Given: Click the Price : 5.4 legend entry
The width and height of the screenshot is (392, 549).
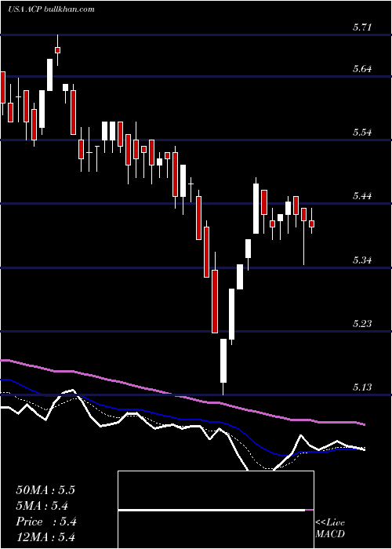Looking at the screenshot, I should coord(46,522).
